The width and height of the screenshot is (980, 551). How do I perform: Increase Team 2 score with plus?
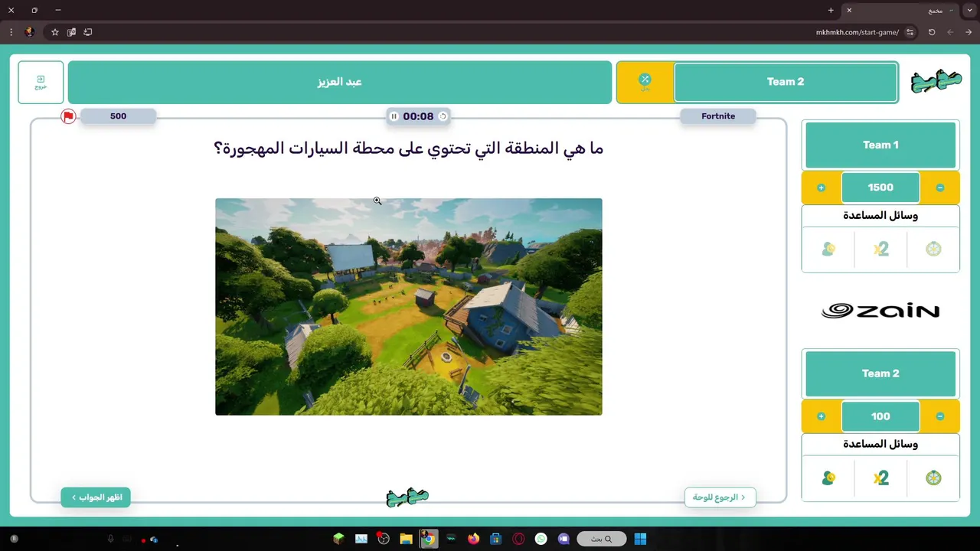(x=821, y=416)
